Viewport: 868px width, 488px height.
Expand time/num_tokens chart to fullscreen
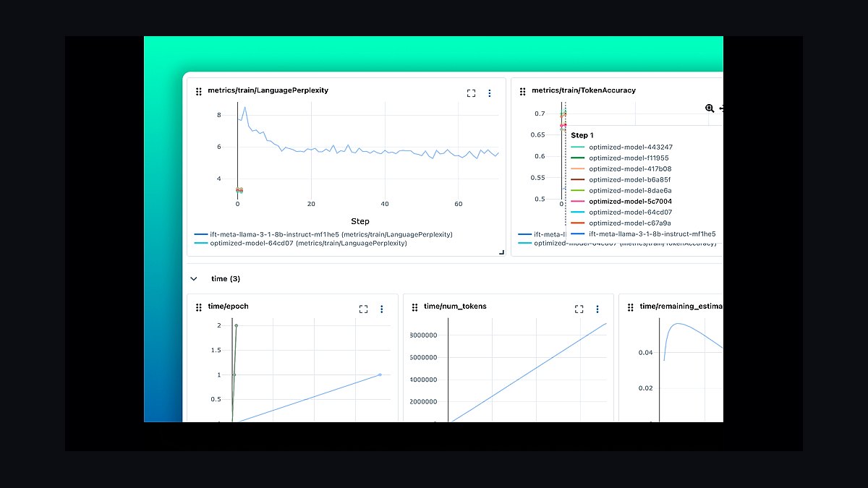pyautogui.click(x=579, y=309)
